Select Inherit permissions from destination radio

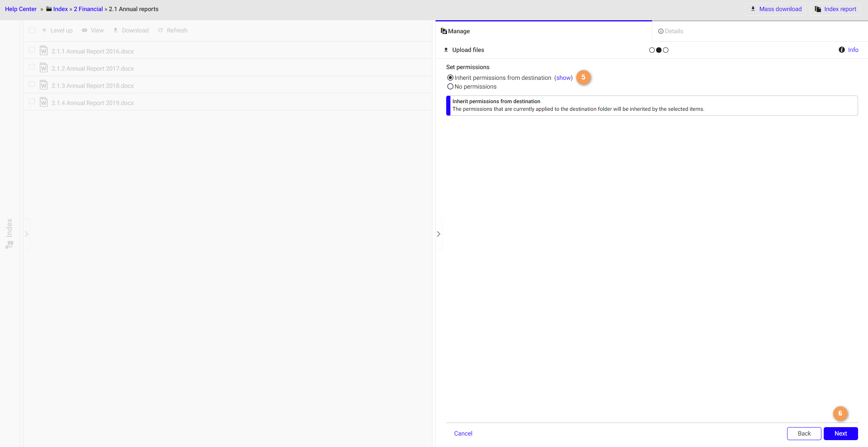coord(450,78)
